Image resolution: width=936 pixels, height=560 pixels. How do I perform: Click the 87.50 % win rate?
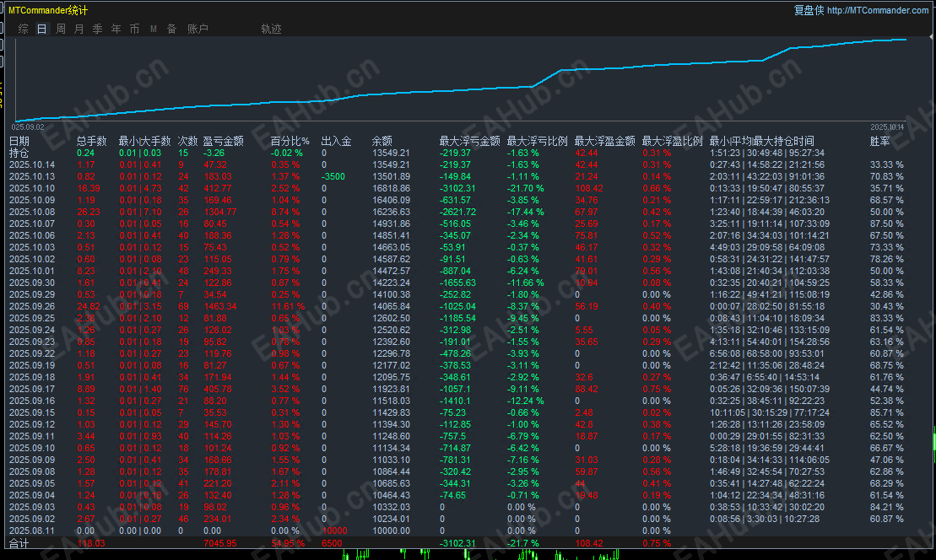886,223
